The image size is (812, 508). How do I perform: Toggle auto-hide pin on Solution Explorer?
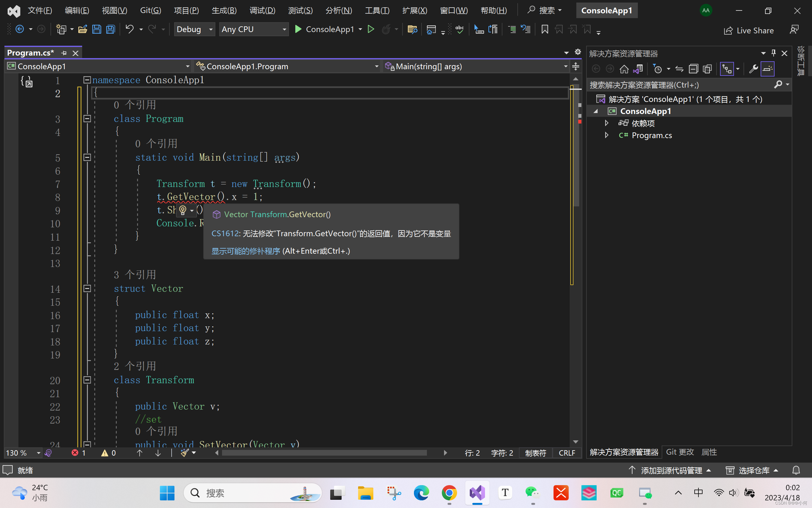click(773, 53)
